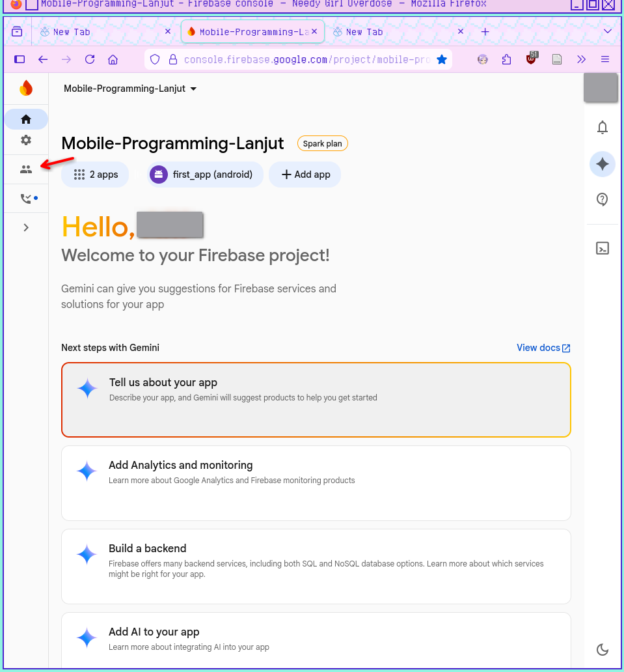Open the help question mark icon
Viewport: 624px width, 672px height.
pos(603,200)
